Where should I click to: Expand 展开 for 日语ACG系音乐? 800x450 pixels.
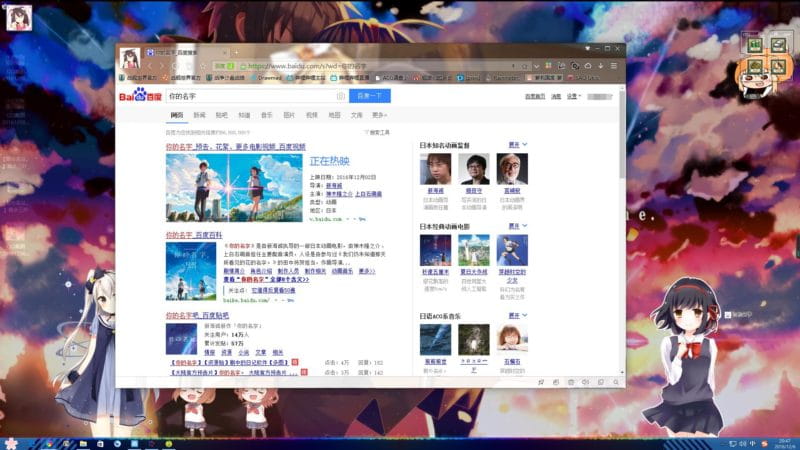[517, 316]
